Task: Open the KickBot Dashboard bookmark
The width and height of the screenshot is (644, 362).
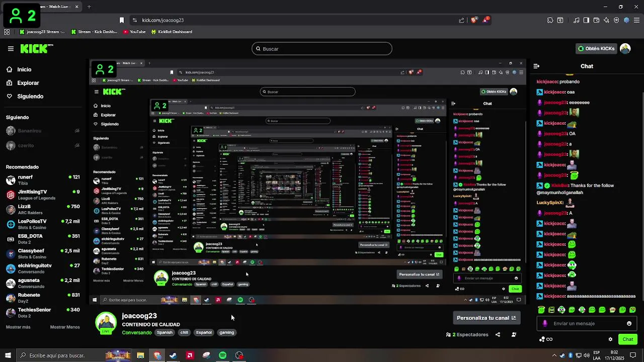Action: 171,32
